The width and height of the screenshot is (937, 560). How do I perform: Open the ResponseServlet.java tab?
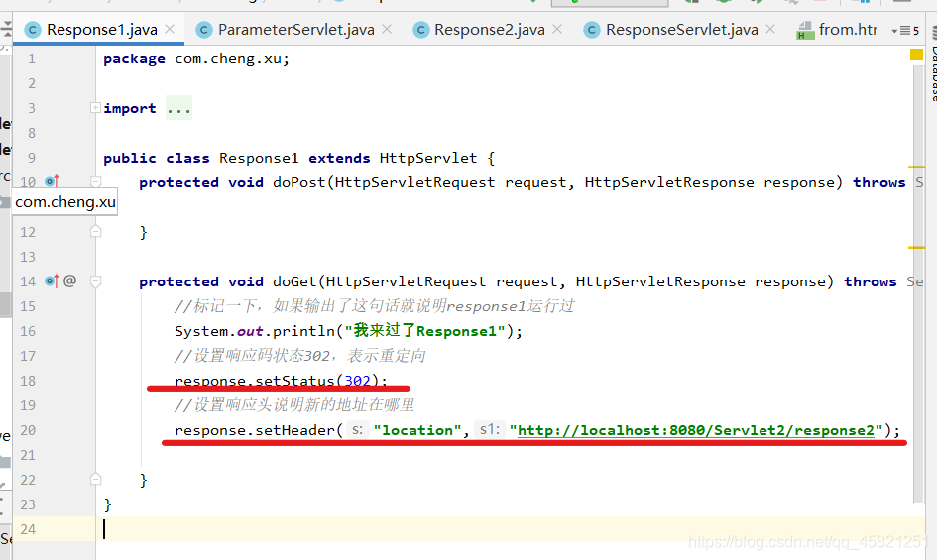[x=682, y=30]
